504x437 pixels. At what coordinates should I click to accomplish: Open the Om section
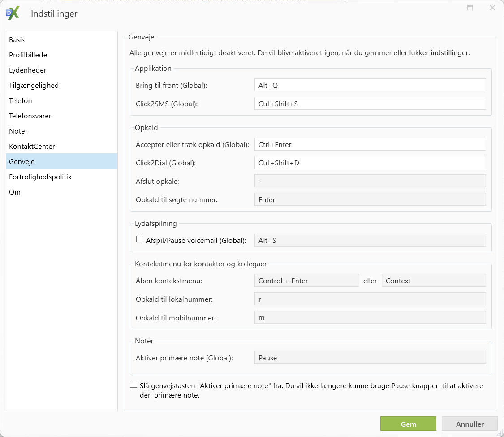(x=15, y=192)
